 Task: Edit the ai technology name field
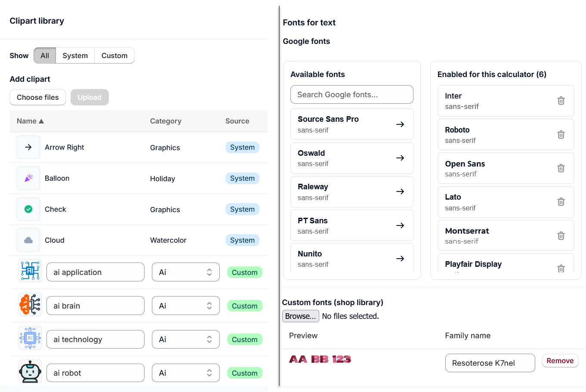[96, 339]
